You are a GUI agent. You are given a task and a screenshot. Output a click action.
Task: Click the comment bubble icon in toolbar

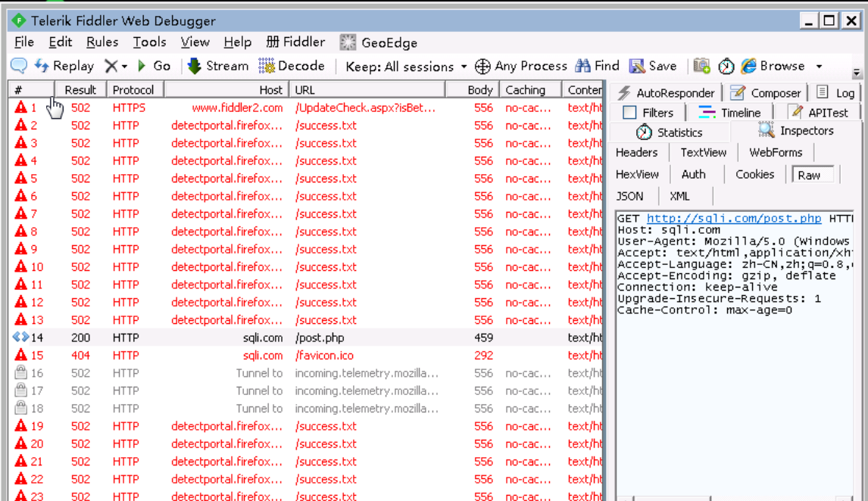coord(19,66)
